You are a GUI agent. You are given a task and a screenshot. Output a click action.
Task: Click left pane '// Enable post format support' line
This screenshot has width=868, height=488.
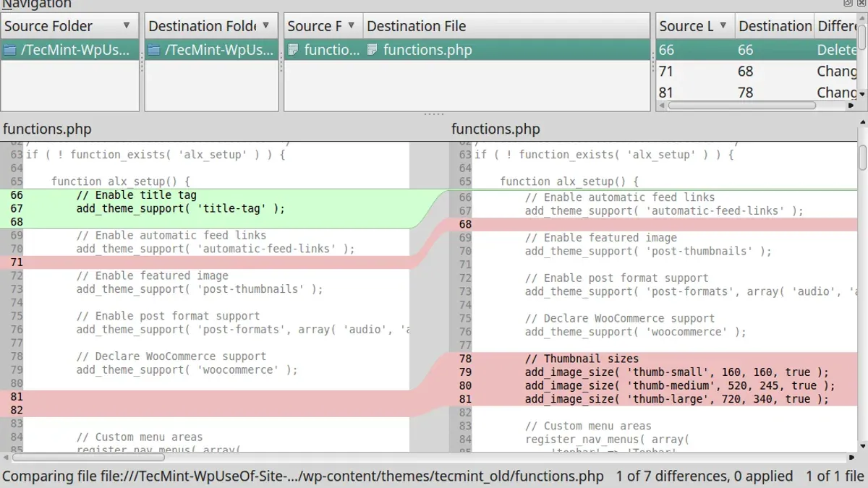(x=168, y=316)
